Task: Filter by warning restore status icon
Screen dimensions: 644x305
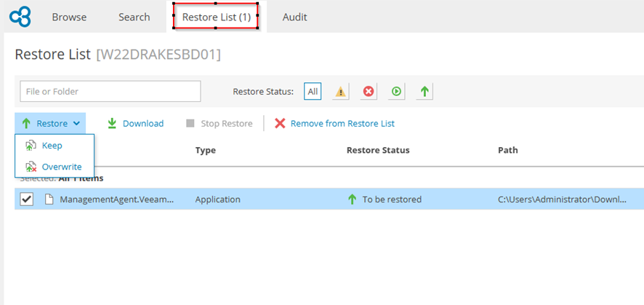Action: [x=340, y=92]
